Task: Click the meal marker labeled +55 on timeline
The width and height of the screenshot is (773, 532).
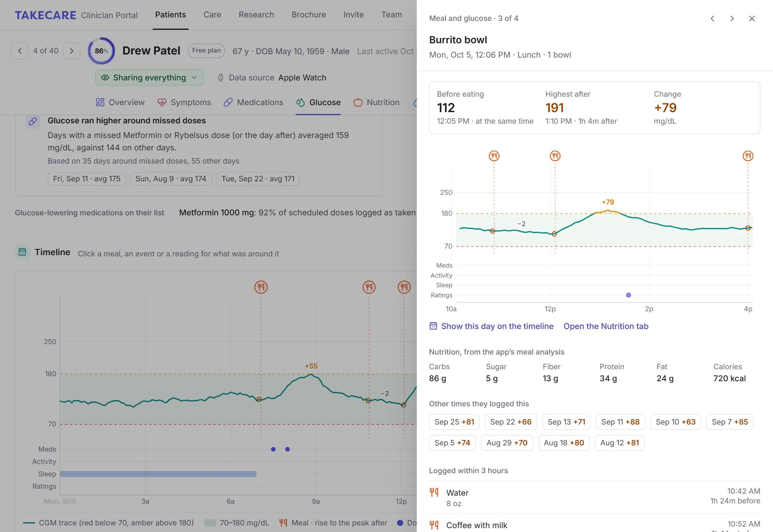Action: tap(261, 287)
